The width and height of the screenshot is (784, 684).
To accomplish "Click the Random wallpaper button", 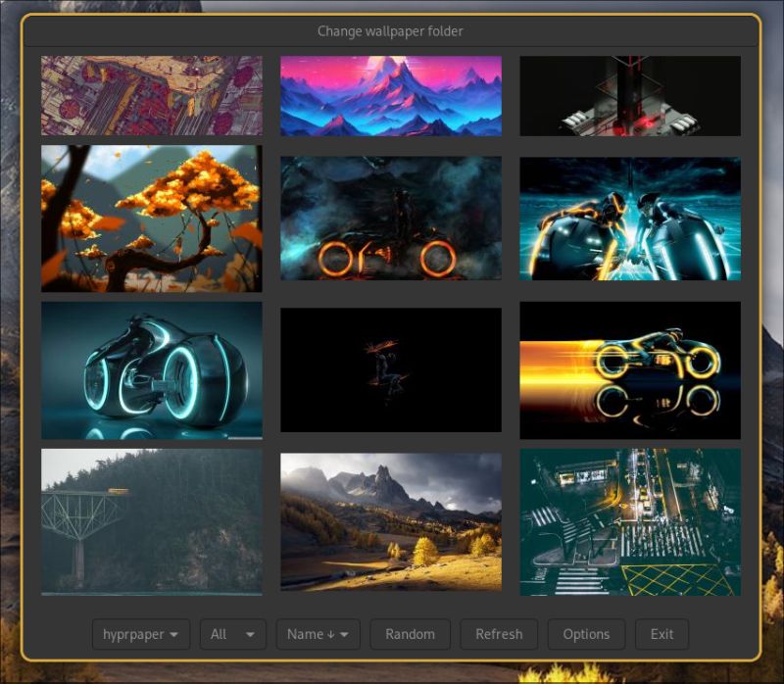I will (411, 634).
